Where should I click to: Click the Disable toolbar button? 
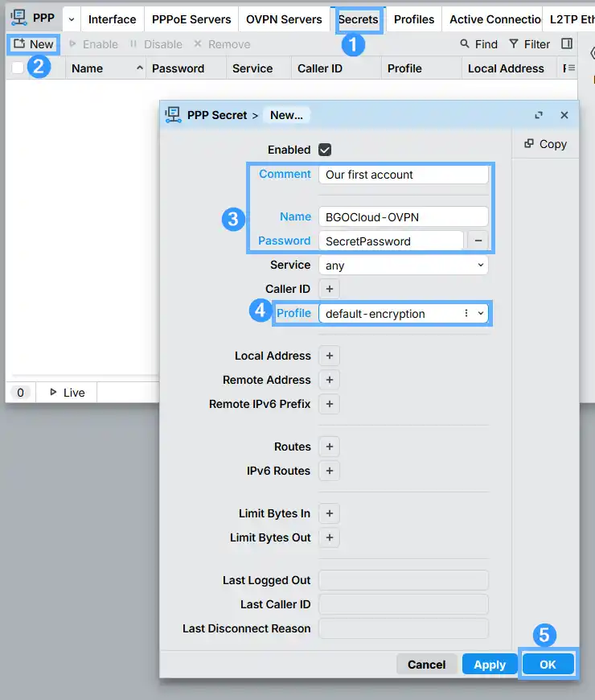pyautogui.click(x=156, y=44)
